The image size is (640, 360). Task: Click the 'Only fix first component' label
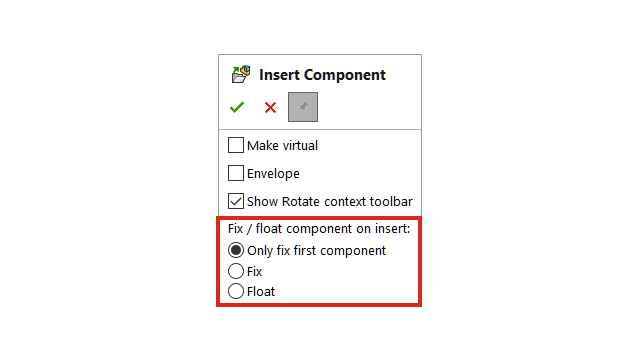[316, 251]
